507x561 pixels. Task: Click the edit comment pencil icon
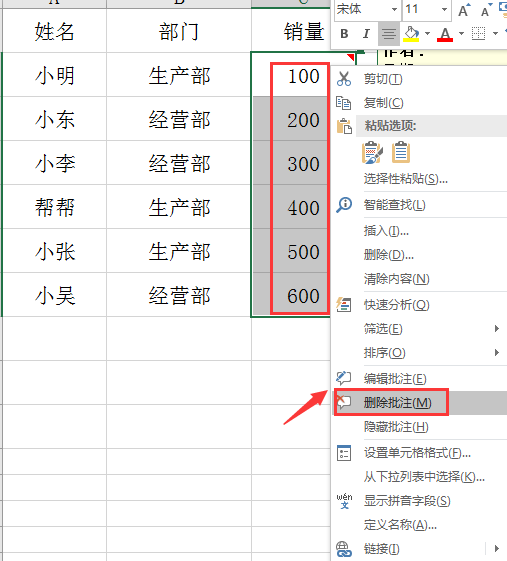click(x=343, y=379)
